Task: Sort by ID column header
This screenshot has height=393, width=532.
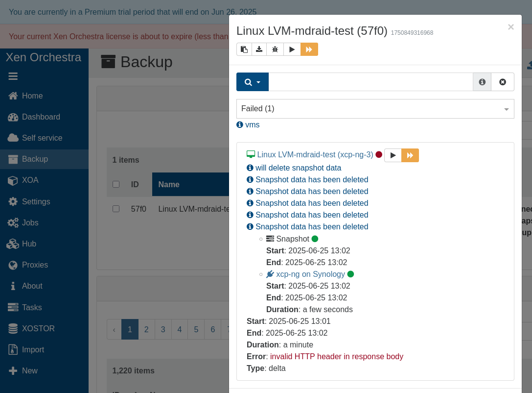Action: pos(135,184)
